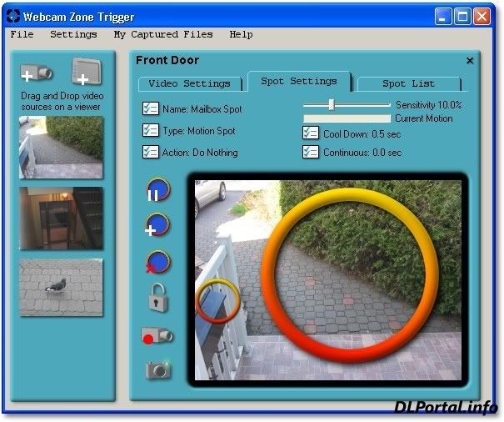Switch to the Spot List tab
This screenshot has height=422, width=504.
409,83
